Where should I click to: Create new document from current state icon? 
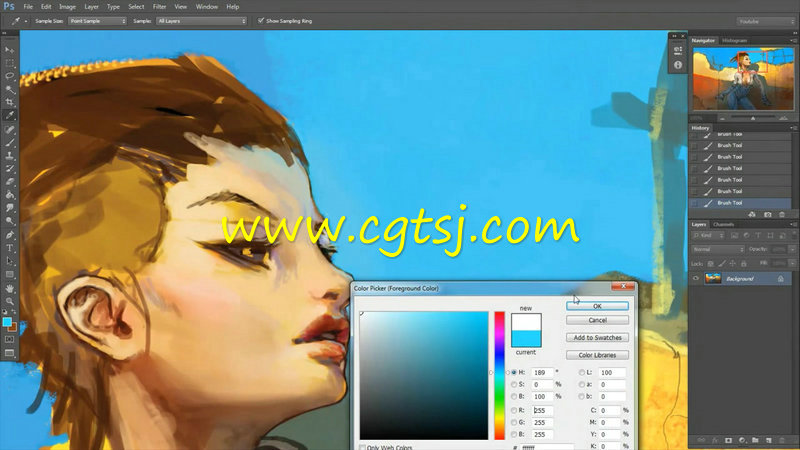click(x=752, y=215)
